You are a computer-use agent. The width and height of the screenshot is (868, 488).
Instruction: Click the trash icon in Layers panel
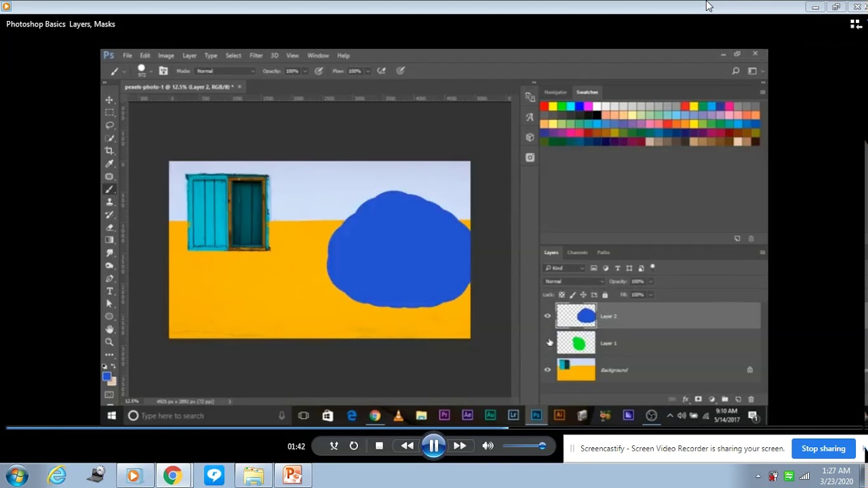click(x=751, y=399)
